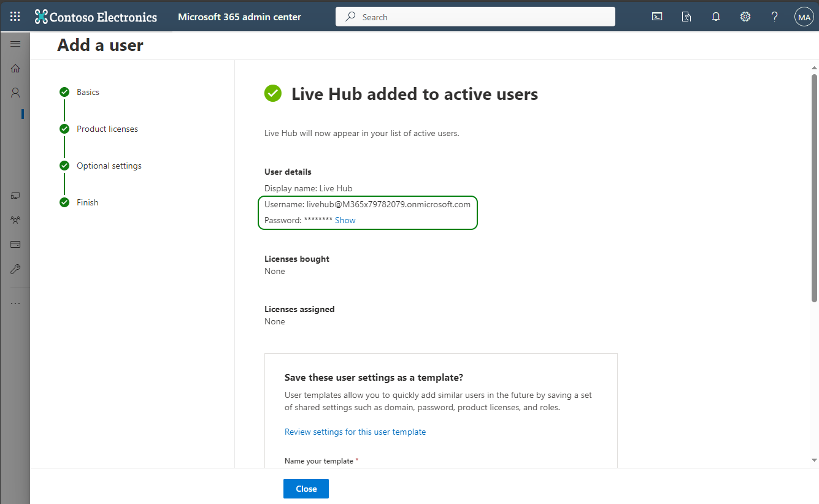
Task: Click the Close button
Action: 306,489
